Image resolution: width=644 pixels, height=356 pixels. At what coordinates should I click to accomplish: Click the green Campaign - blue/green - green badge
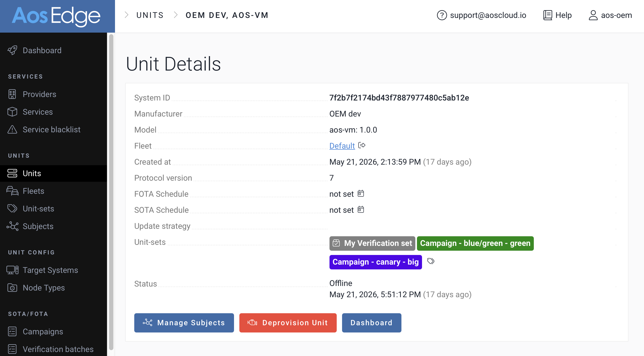(x=475, y=243)
